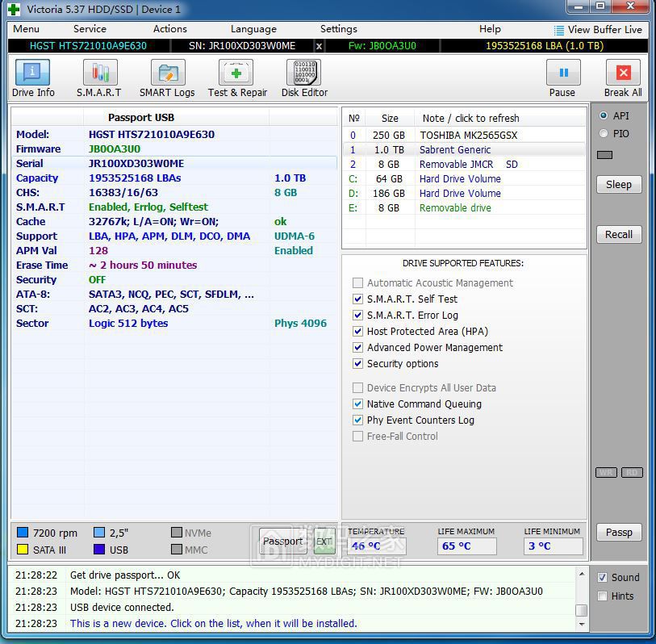Select the API access mode
Viewport: 656px width, 644px height.
click(604, 115)
